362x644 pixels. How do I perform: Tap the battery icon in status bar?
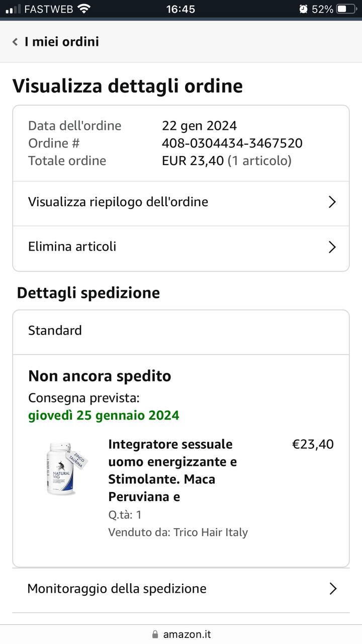[348, 9]
